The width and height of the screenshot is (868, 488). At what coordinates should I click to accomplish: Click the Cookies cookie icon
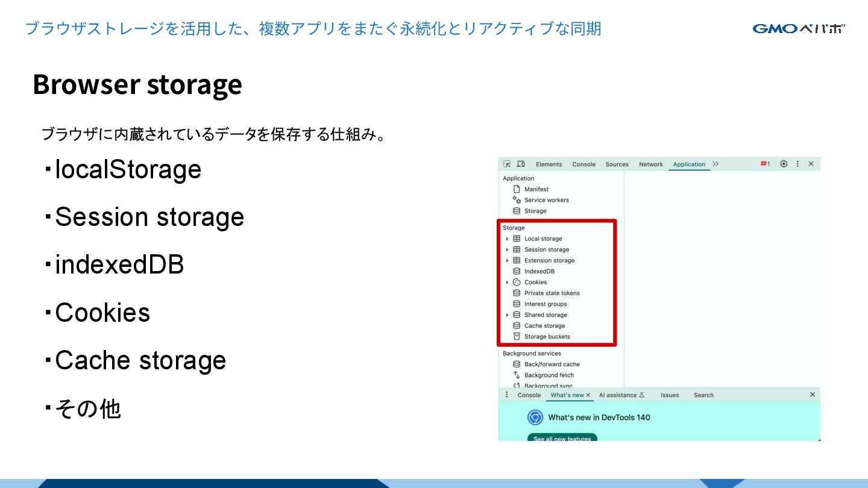[517, 282]
